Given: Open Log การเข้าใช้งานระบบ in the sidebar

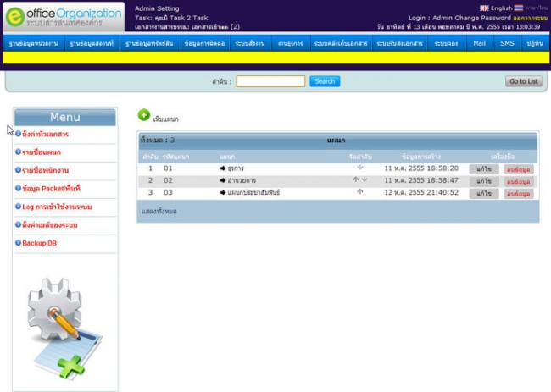Looking at the screenshot, I should [x=57, y=207].
